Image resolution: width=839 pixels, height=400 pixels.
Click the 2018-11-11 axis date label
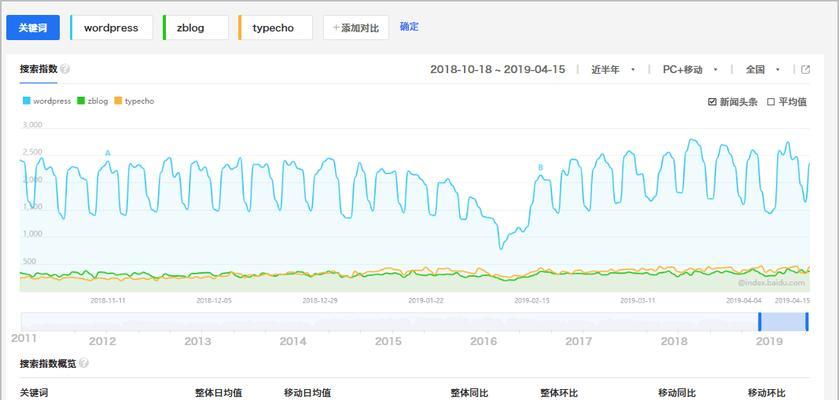108,301
